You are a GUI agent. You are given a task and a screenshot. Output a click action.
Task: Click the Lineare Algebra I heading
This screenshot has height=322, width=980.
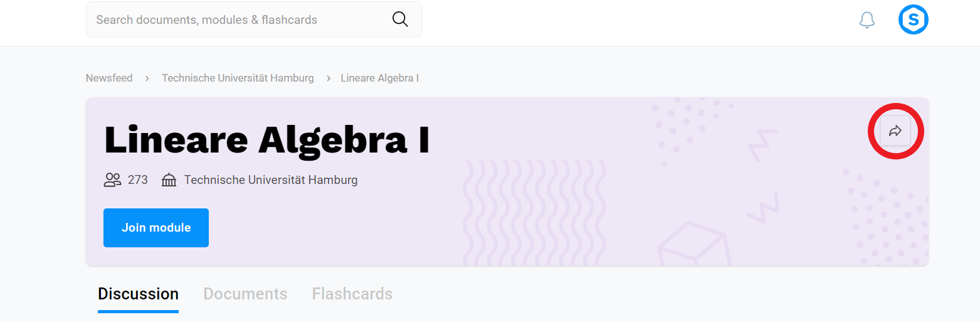click(x=267, y=139)
